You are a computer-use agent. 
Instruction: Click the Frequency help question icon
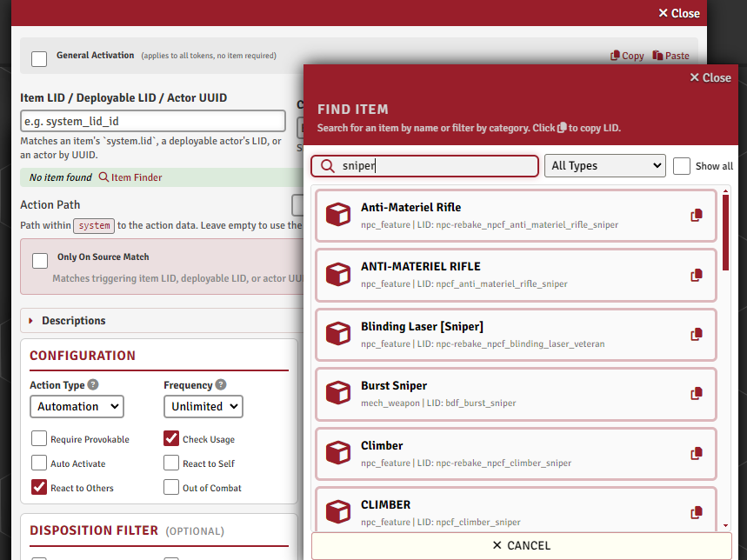coord(221,384)
